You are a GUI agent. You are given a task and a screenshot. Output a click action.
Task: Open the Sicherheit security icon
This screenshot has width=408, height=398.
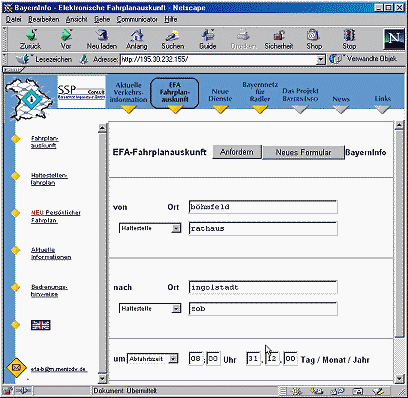tap(279, 35)
